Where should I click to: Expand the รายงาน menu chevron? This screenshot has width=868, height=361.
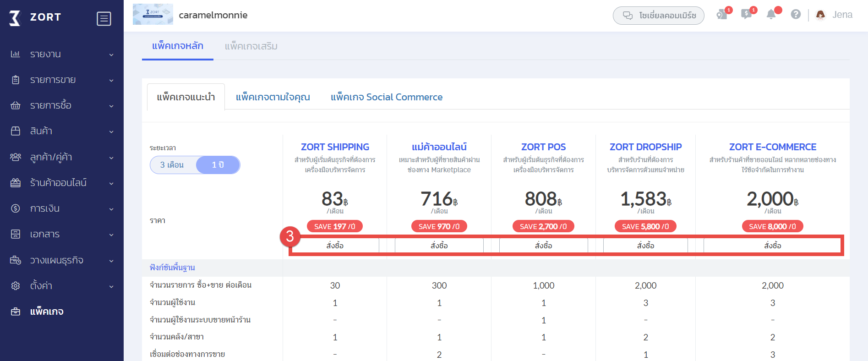coord(111,55)
